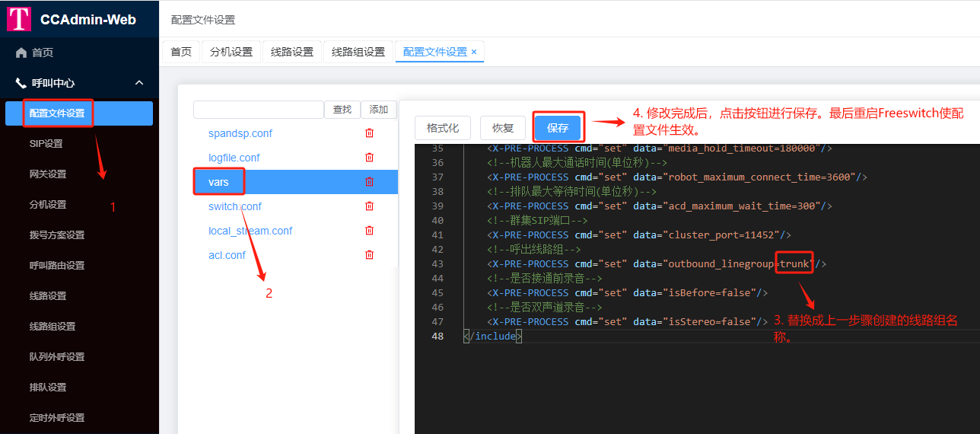
Task: Open 网关设置 from the sidebar
Action: (48, 174)
